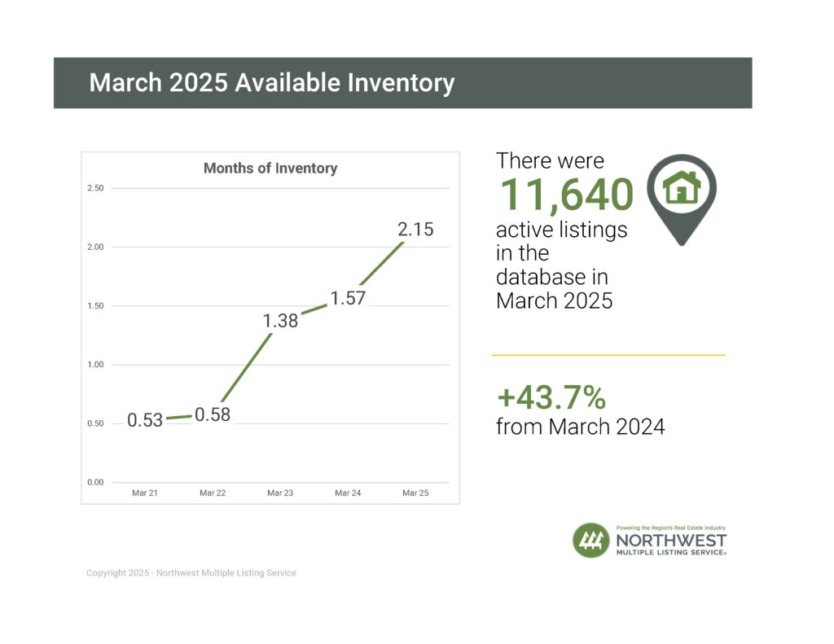Select the 0.53 data point label
This screenshot has width=834, height=644.
tap(145, 421)
